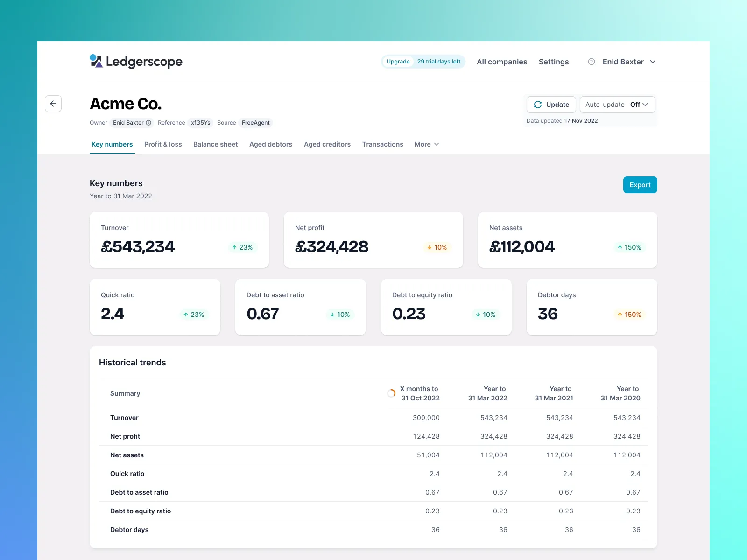Click the FreeAgent source tag
The image size is (747, 560).
(x=256, y=123)
